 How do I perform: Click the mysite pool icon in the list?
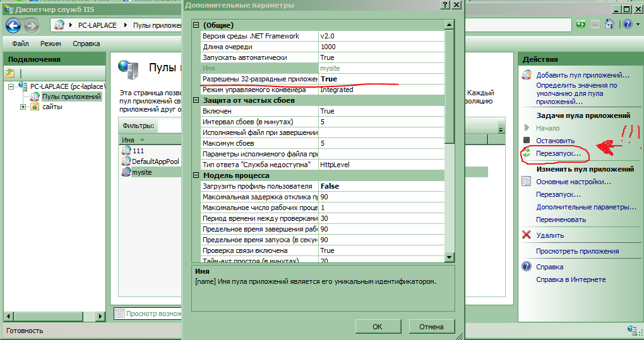pyautogui.click(x=126, y=172)
